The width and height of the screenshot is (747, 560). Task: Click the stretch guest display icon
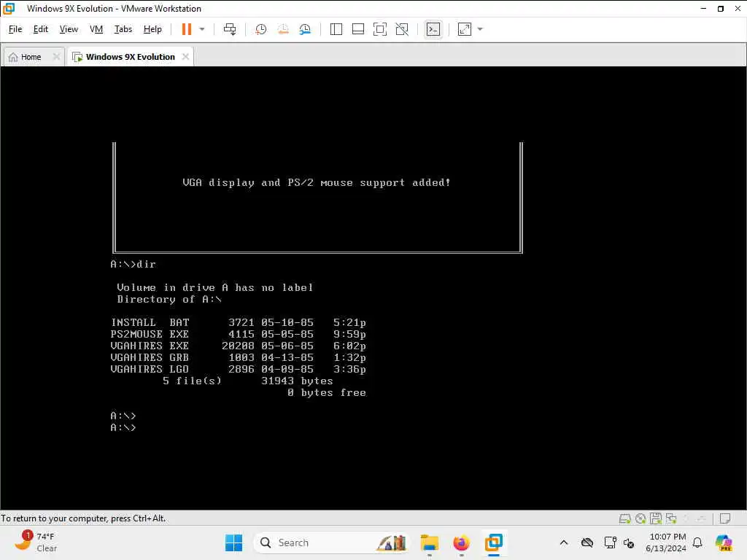click(x=465, y=29)
